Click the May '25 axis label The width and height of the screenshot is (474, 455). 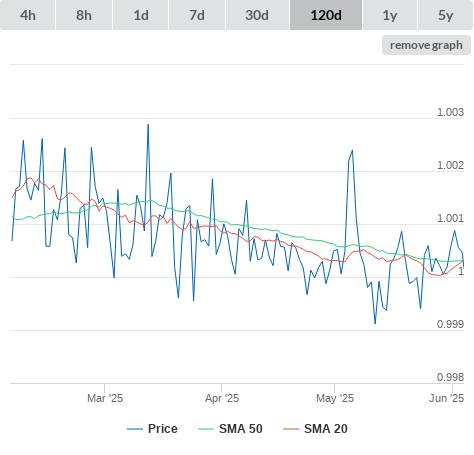coord(335,398)
